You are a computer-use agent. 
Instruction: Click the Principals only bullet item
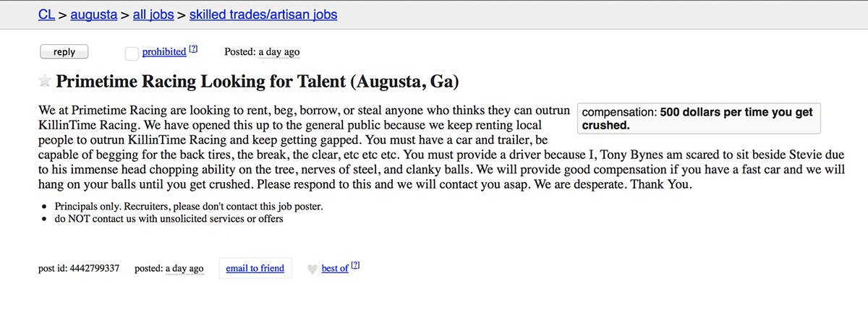pyautogui.click(x=188, y=206)
